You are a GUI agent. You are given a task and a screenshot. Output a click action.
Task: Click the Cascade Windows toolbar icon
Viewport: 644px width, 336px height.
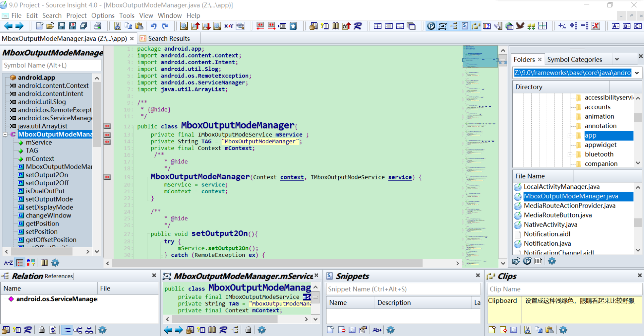[x=411, y=26]
